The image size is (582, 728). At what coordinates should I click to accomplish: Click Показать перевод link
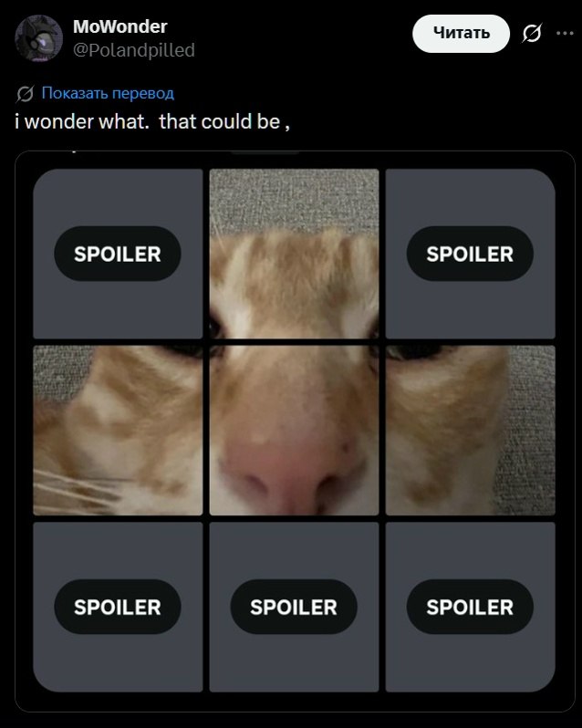click(108, 93)
